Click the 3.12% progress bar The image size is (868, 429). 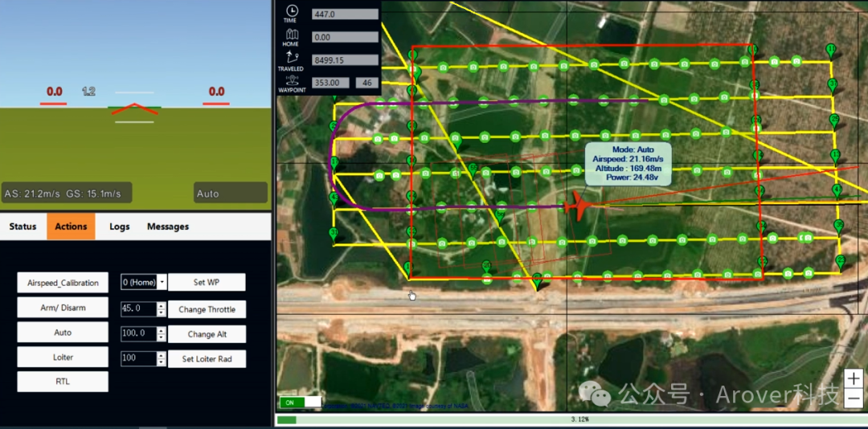point(570,419)
